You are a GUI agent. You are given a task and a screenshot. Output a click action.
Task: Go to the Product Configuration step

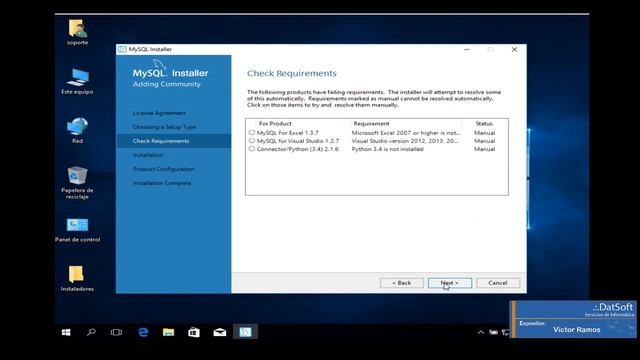[x=163, y=169]
